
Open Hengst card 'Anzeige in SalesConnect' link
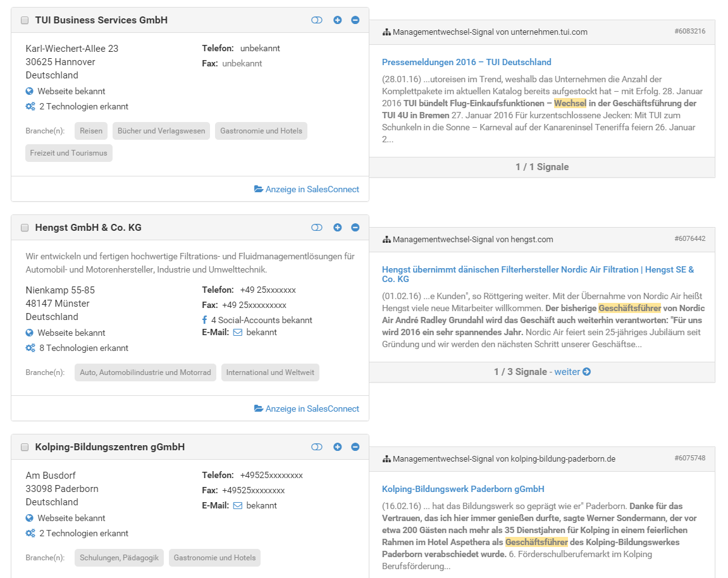coord(307,409)
